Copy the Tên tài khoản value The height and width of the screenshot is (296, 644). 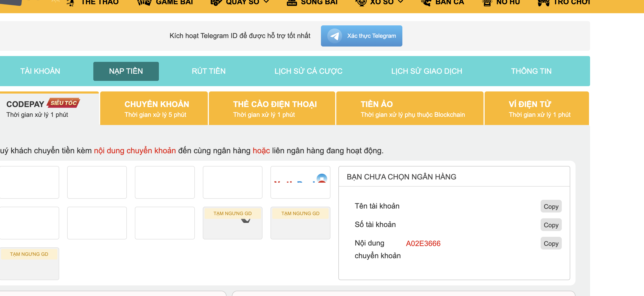[551, 206]
